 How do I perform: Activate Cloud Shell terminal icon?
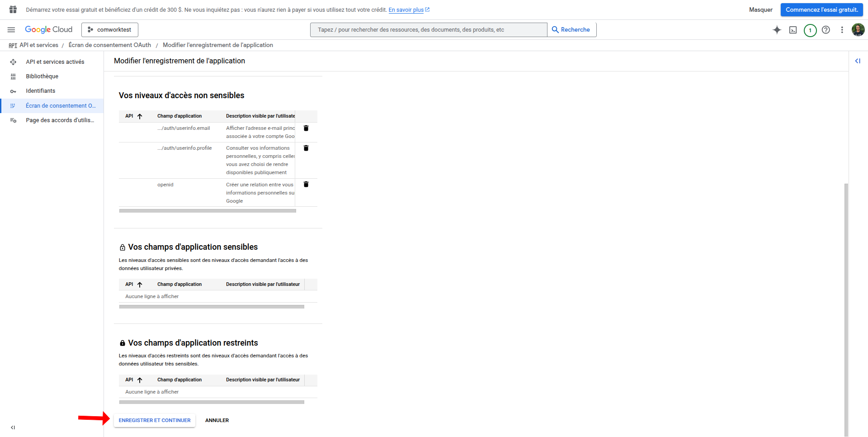pyautogui.click(x=793, y=30)
